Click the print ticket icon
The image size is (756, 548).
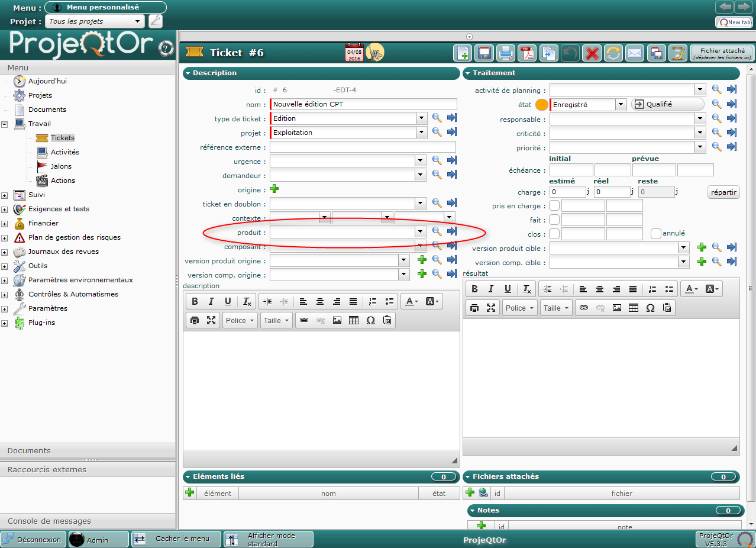point(505,53)
